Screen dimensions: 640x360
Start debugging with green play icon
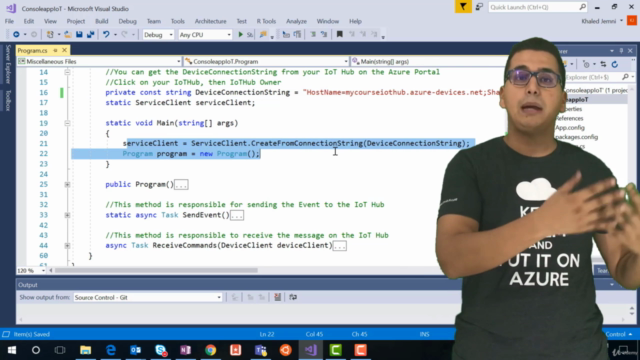click(240, 35)
